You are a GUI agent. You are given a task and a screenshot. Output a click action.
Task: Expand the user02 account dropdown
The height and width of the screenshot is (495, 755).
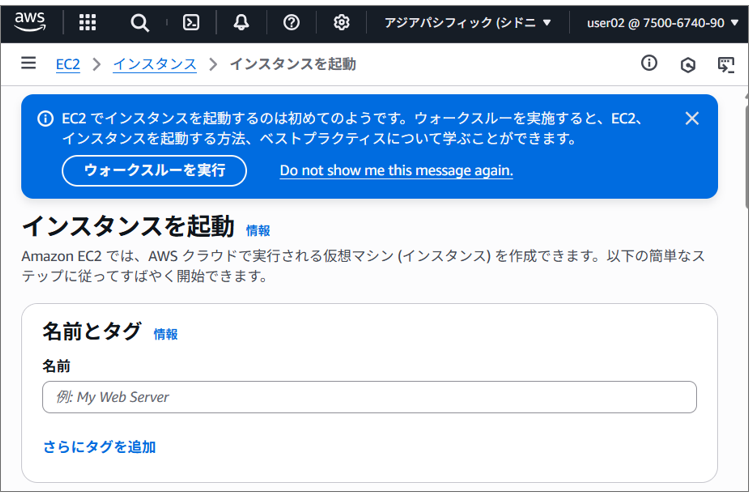663,23
